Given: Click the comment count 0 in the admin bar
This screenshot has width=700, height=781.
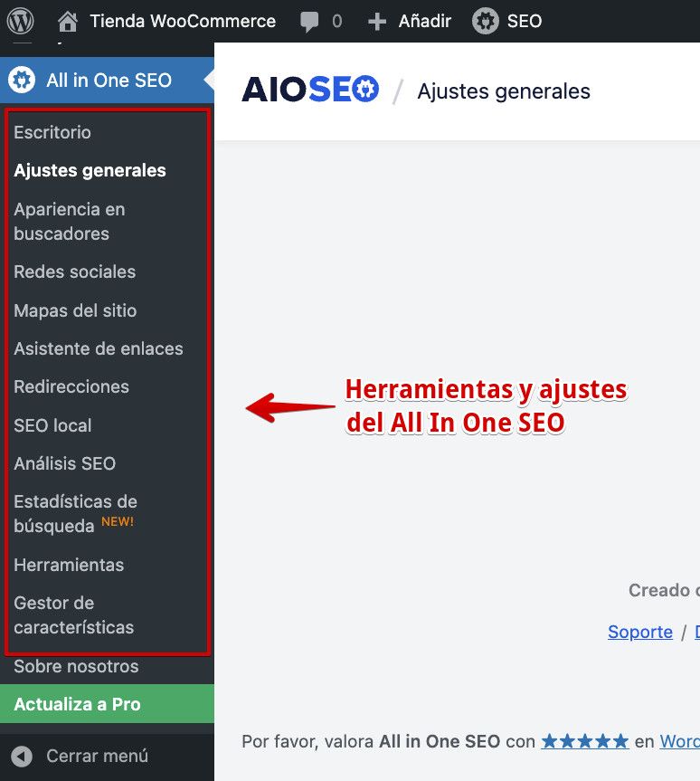Looking at the screenshot, I should coord(337,22).
